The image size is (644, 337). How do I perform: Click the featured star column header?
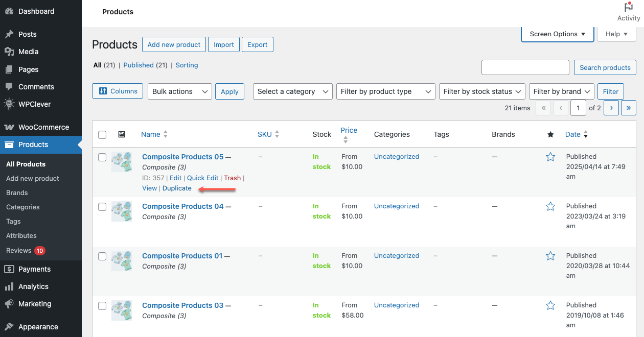[550, 134]
